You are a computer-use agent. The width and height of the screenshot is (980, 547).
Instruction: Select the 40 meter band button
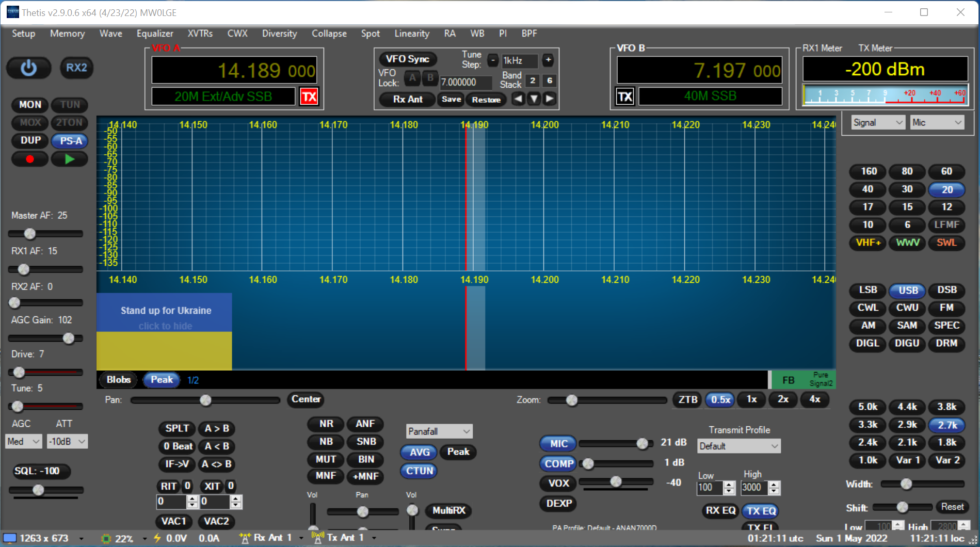[x=867, y=189]
